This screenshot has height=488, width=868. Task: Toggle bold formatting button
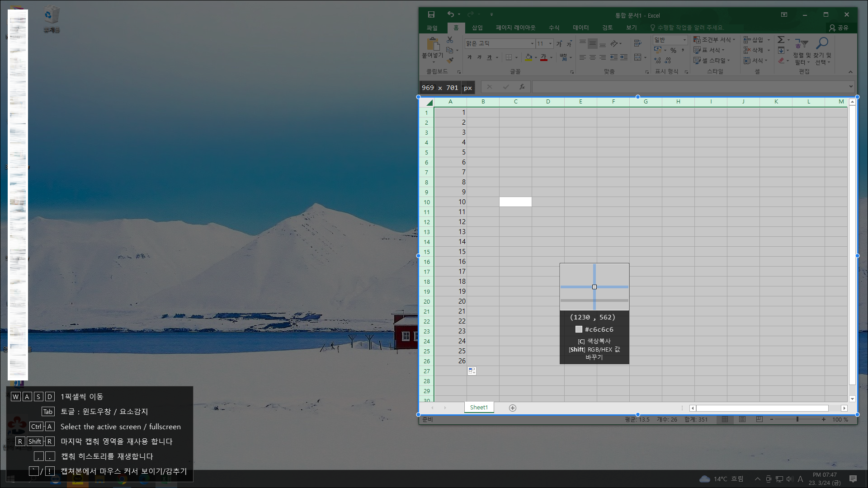pyautogui.click(x=469, y=57)
